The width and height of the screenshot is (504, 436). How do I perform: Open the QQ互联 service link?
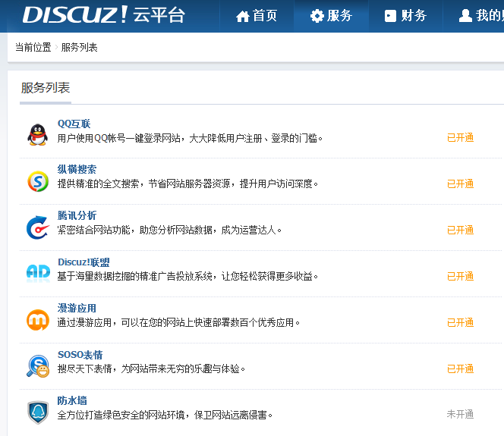tap(74, 124)
